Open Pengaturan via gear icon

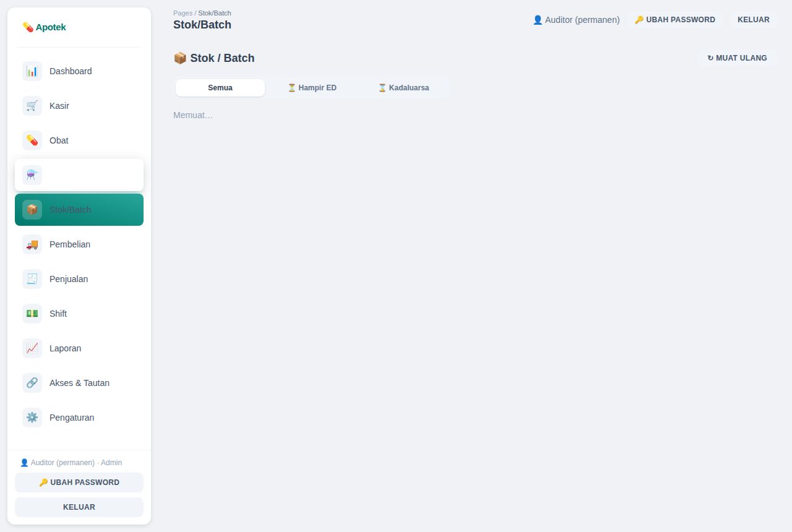click(x=32, y=418)
